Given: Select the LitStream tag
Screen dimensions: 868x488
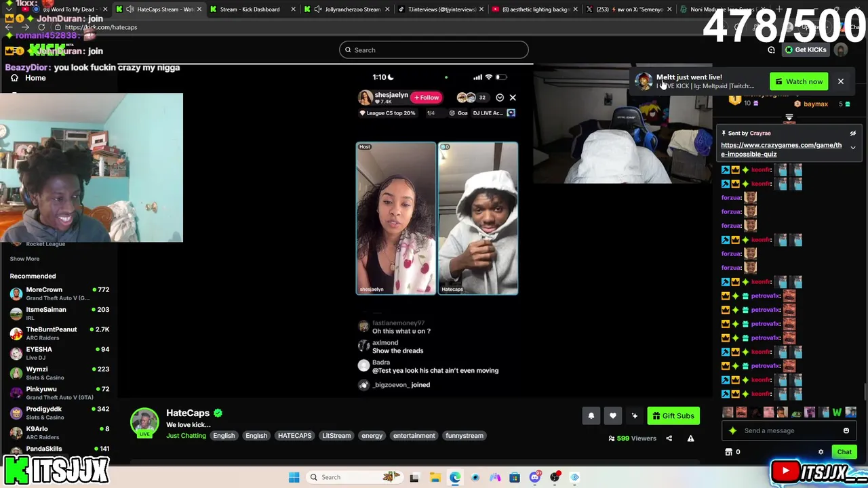Looking at the screenshot, I should point(336,436).
